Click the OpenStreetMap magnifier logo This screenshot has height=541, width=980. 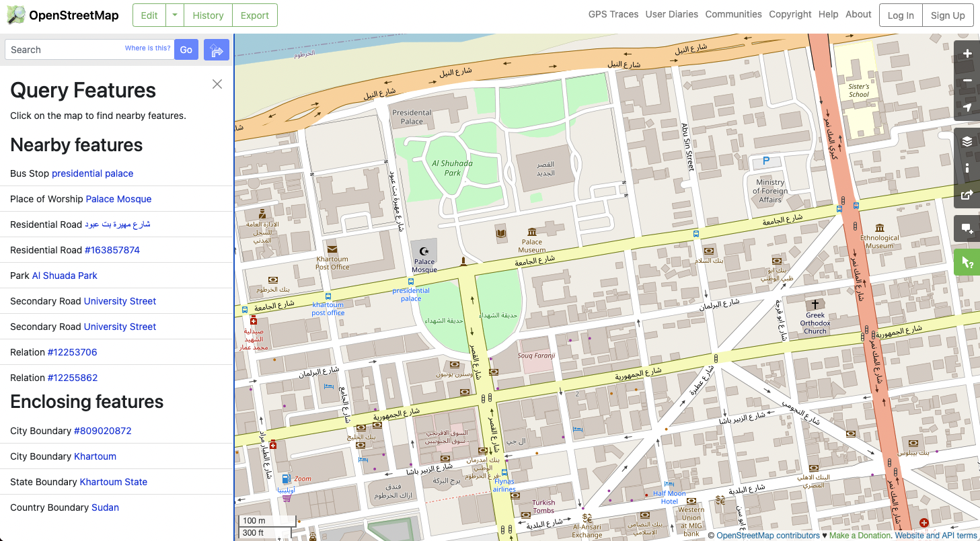pos(16,15)
